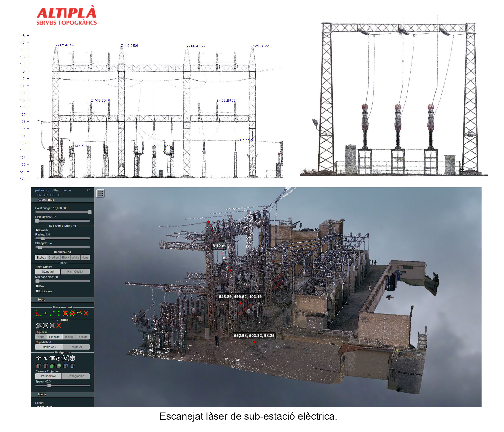
Task: Toggle Eye-Dome-Lighting Enable checkbox
Action: [x=37, y=230]
